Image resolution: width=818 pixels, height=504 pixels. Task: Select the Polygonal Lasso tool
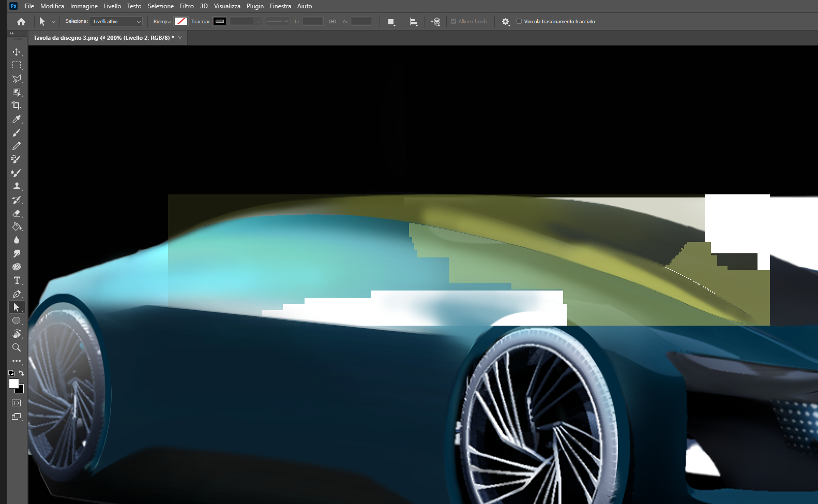(17, 79)
